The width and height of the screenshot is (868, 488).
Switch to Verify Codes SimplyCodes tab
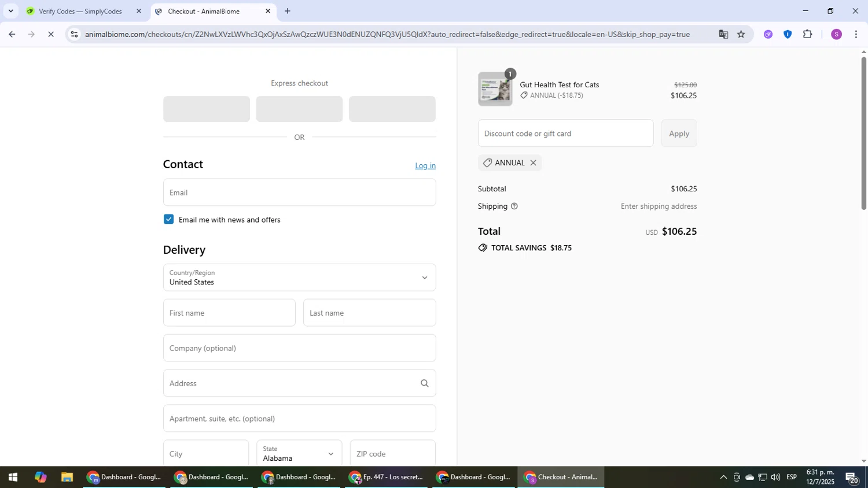click(x=80, y=11)
